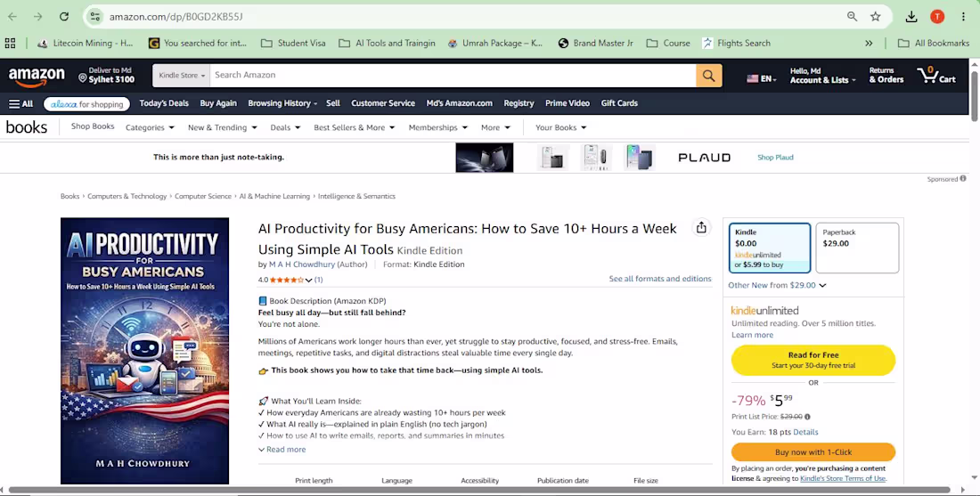Go back to the previous browser page
980x496 pixels.
[x=12, y=17]
